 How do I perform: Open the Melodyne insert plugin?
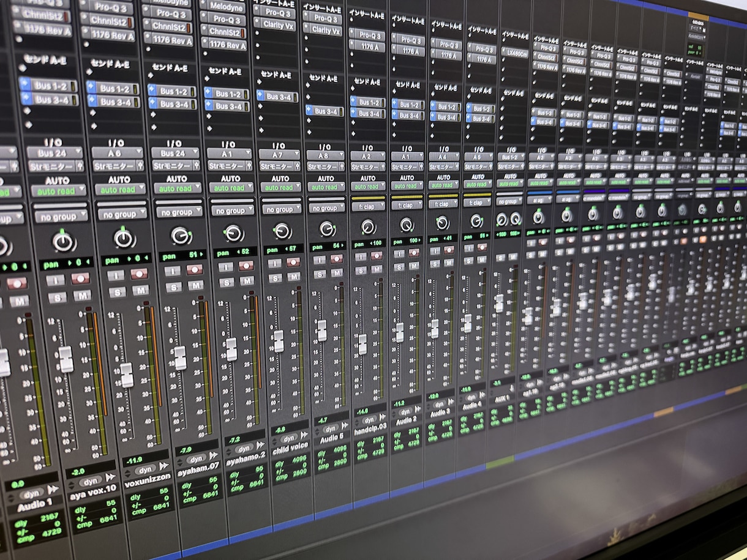coord(227,6)
